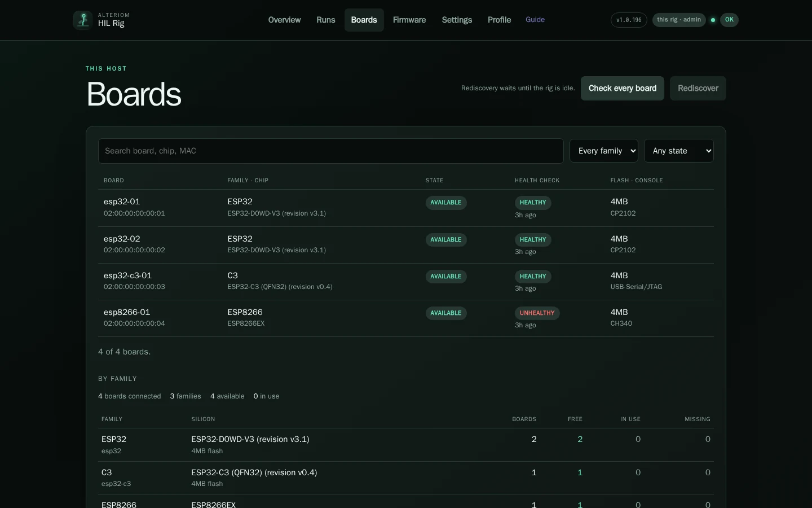Click ESP32-D0WD-V3 silicon in By Family table

click(250, 439)
